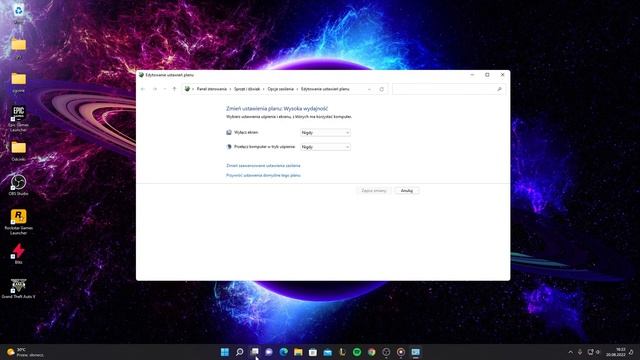Expand the address bar history dropdown

tap(369, 89)
